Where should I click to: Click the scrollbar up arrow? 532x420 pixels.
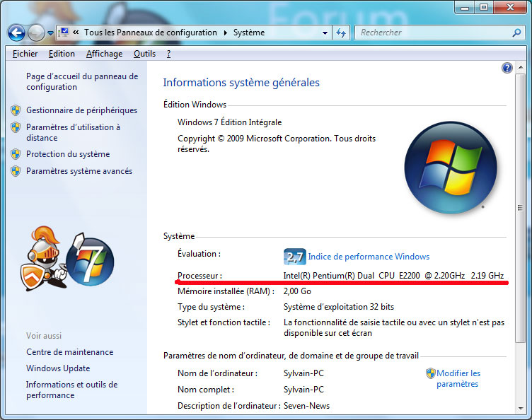(x=520, y=67)
